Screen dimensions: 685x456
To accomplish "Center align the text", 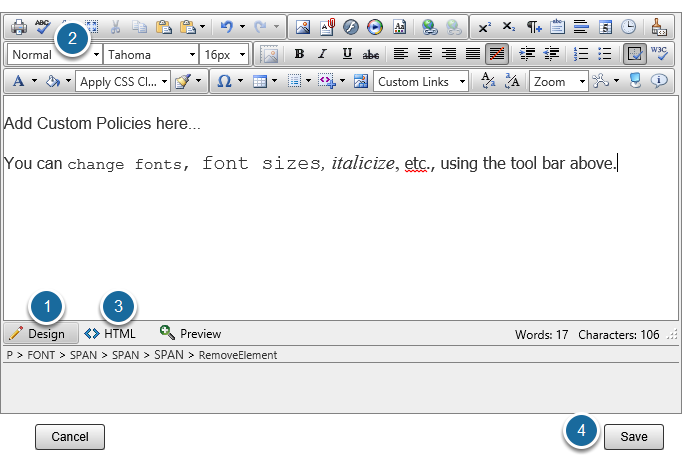I will (425, 54).
